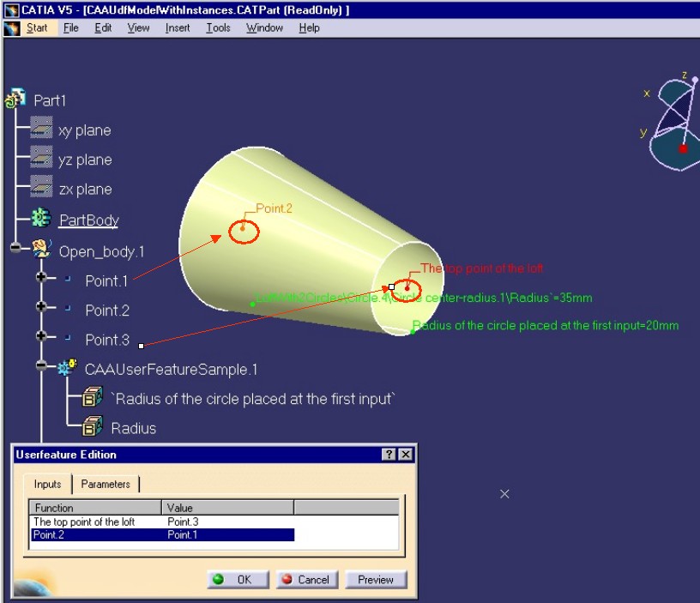Image resolution: width=700 pixels, height=603 pixels.
Task: Collapse the CAAUserFeatureSample.1 tree node
Action: [x=41, y=365]
